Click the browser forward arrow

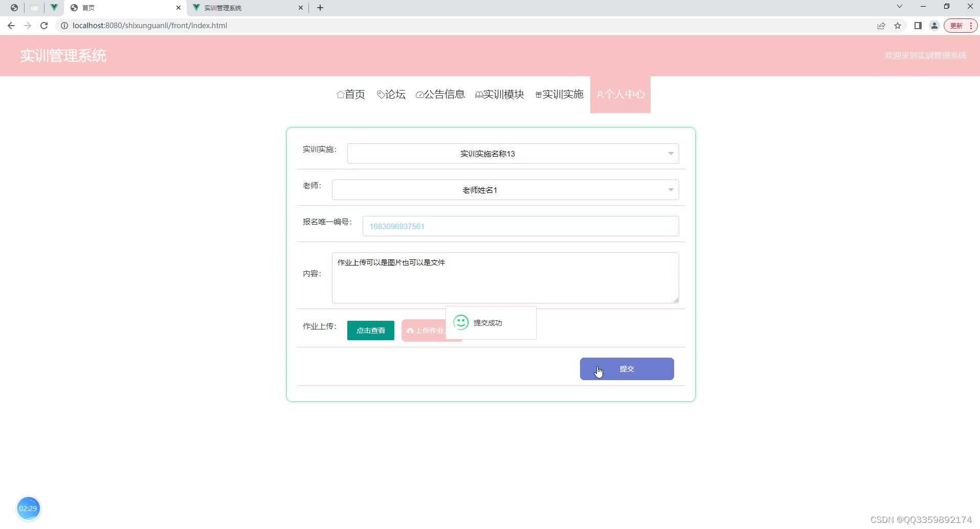[x=28, y=26]
